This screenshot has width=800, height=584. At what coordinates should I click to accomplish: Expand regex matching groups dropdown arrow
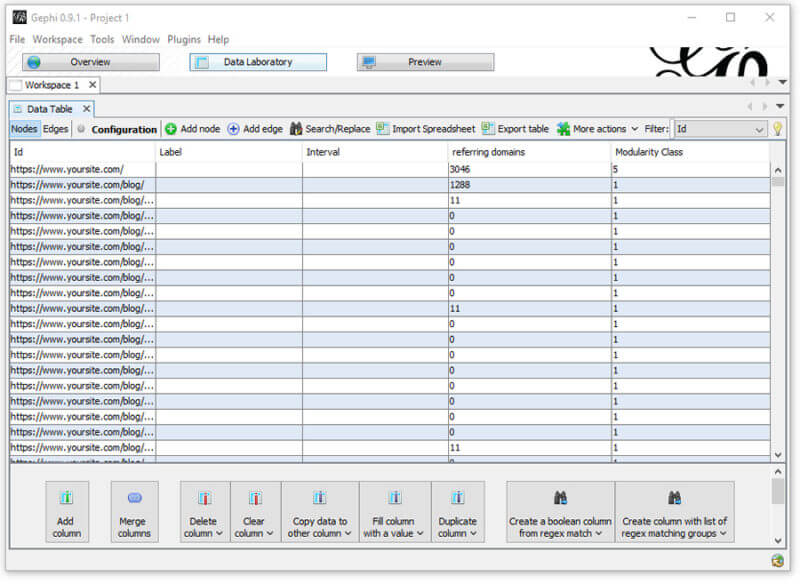[x=723, y=534]
